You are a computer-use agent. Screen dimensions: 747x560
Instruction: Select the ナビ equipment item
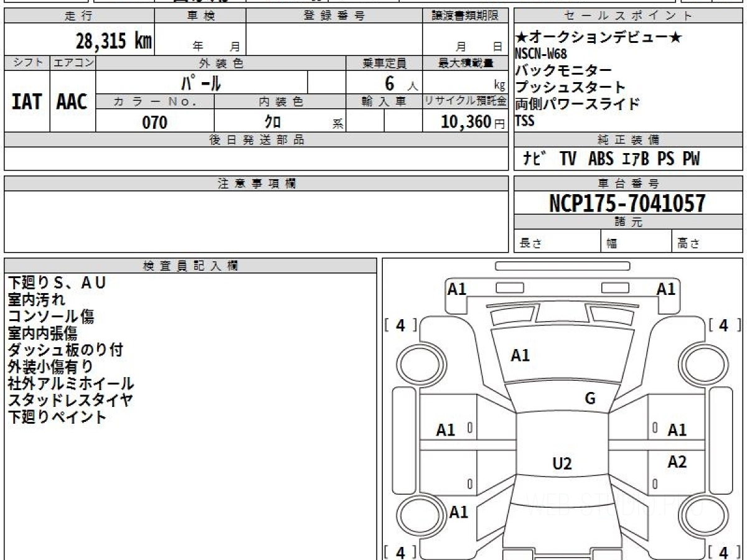[x=535, y=159]
